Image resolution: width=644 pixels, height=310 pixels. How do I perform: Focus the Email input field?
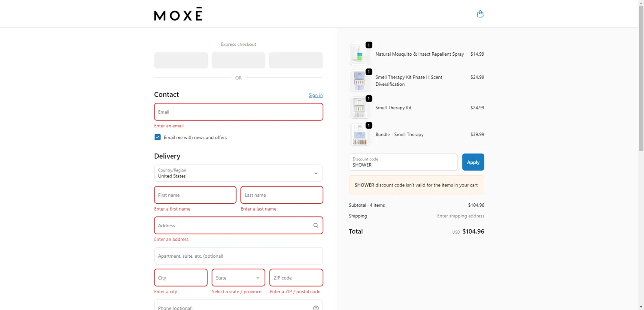click(238, 112)
